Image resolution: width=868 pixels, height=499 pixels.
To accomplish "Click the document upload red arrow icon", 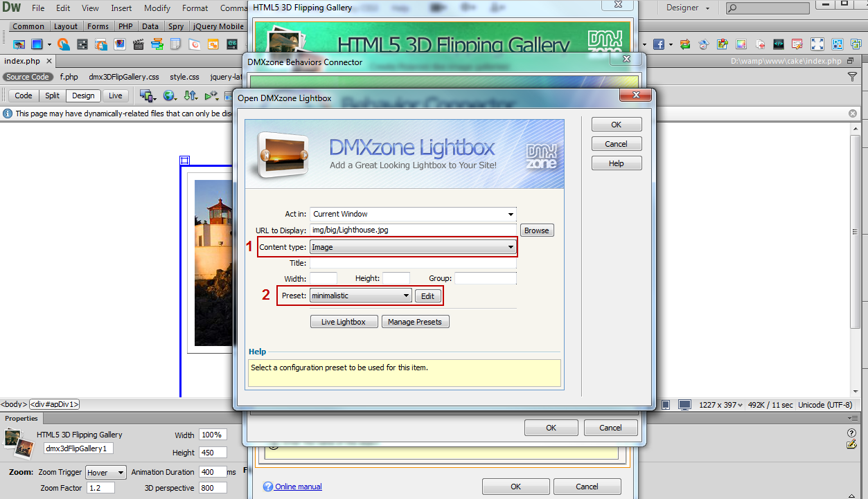I will point(760,44).
